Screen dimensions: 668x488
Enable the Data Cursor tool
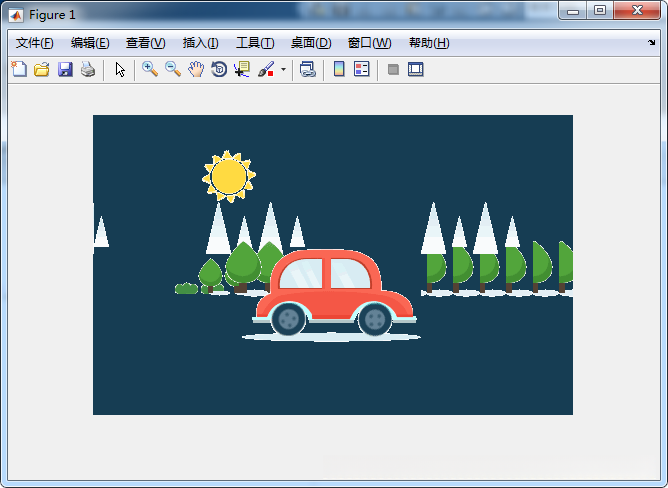click(242, 70)
